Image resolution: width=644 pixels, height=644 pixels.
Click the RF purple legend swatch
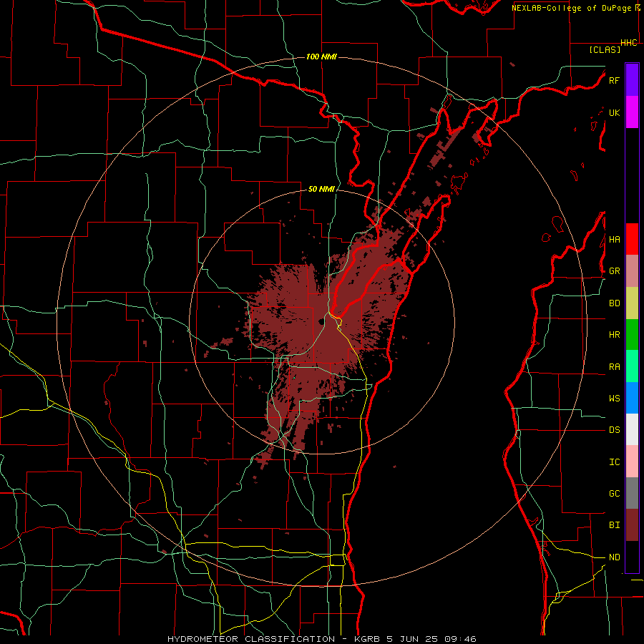[632, 80]
